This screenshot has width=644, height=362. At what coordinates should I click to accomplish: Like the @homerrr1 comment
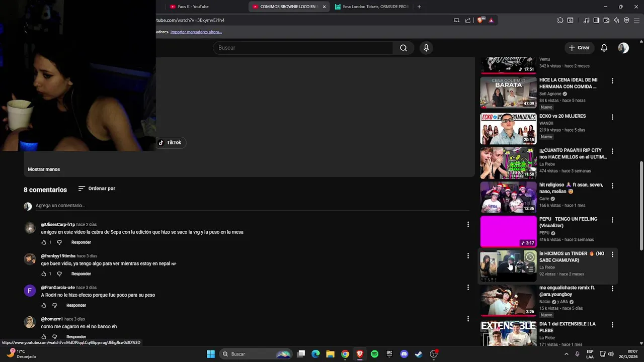(44, 337)
